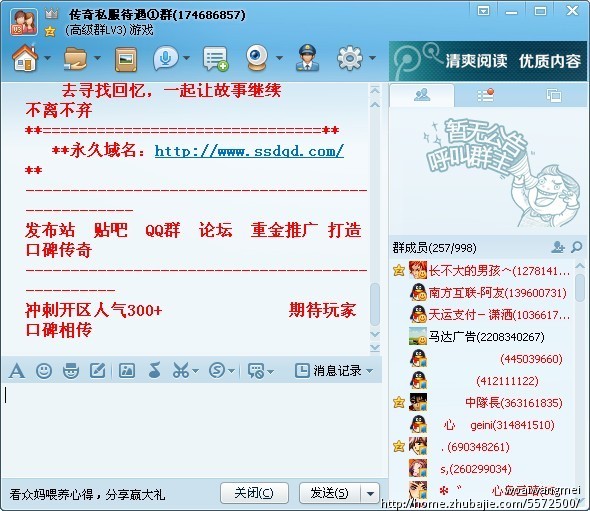Screen dimensions: 590x511
Task: Switch to the group apps tab
Action: (x=554, y=95)
